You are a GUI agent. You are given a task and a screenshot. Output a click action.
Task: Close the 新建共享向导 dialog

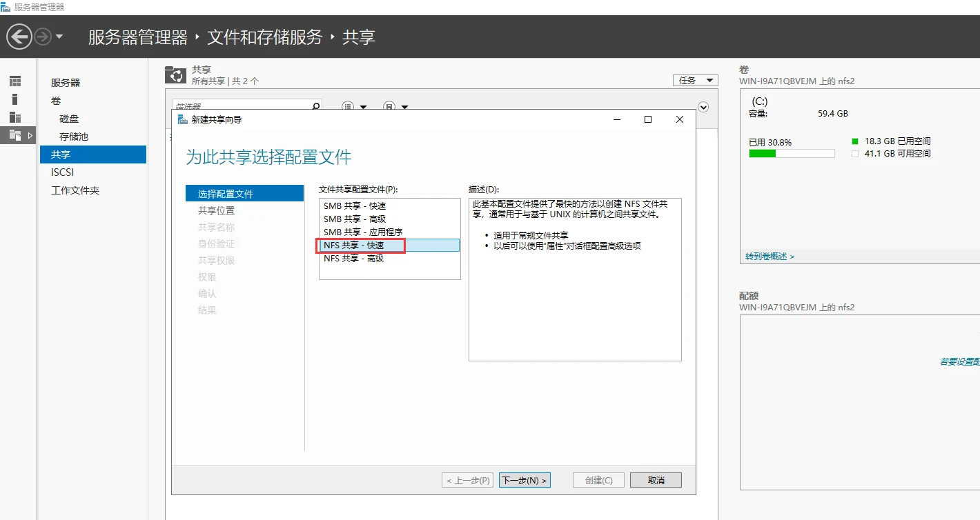tap(680, 119)
